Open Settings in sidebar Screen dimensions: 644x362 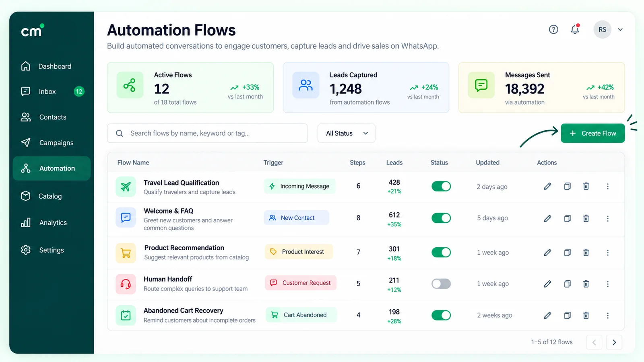[x=52, y=250]
